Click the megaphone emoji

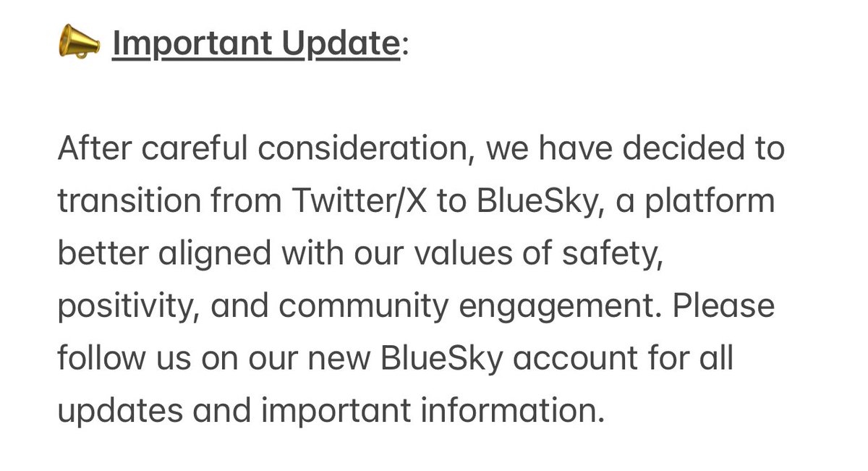pyautogui.click(x=78, y=45)
